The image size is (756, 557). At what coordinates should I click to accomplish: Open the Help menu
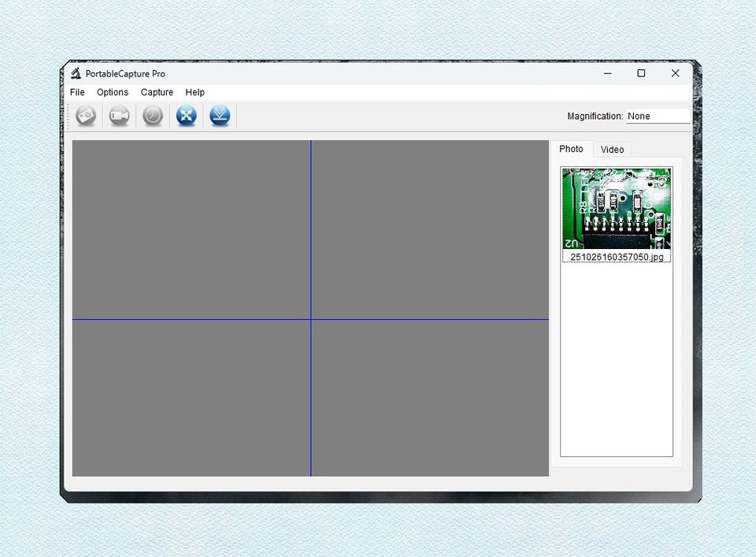(x=195, y=92)
